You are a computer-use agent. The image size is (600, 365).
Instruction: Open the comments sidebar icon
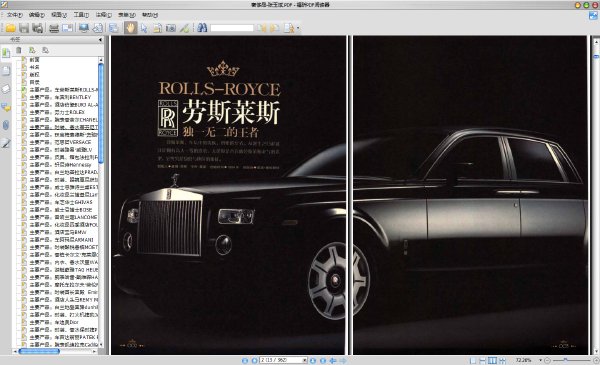[6, 107]
